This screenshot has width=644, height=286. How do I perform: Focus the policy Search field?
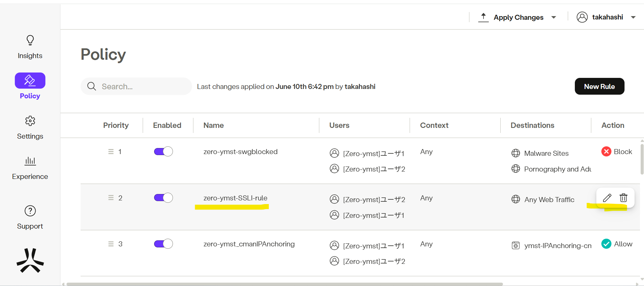(x=141, y=87)
